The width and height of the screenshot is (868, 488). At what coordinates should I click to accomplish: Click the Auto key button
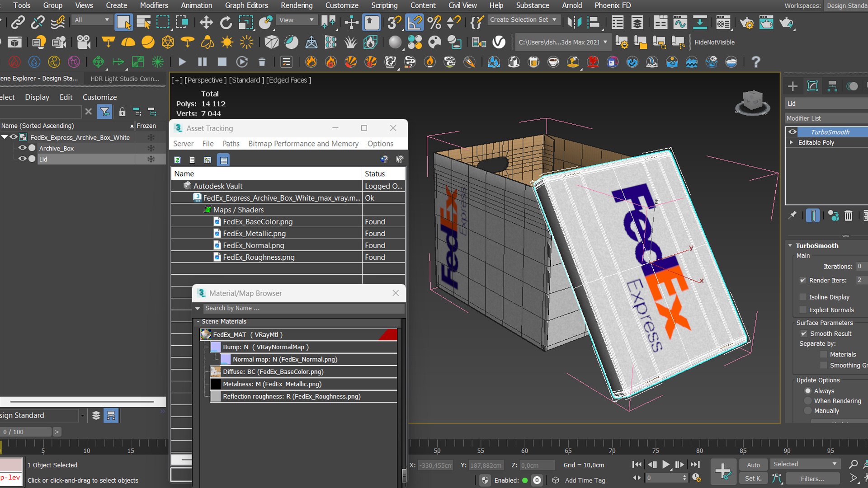click(x=753, y=465)
